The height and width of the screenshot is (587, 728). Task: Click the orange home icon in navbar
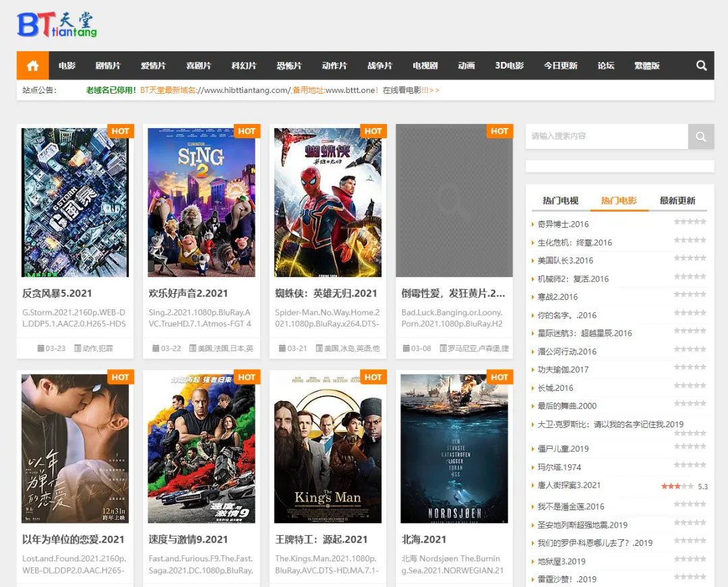32,65
